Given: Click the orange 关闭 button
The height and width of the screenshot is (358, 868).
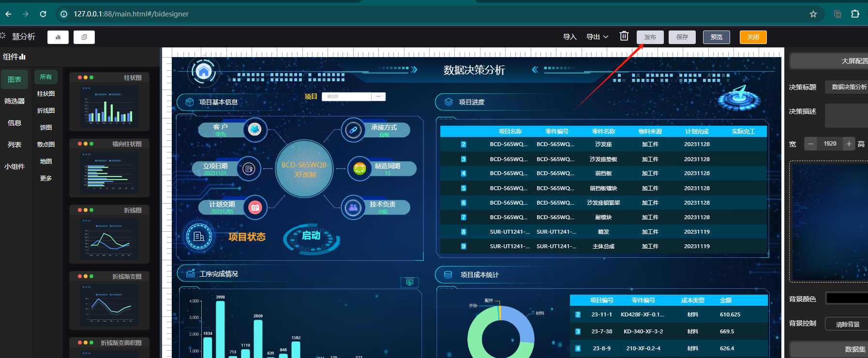Looking at the screenshot, I should (x=753, y=37).
